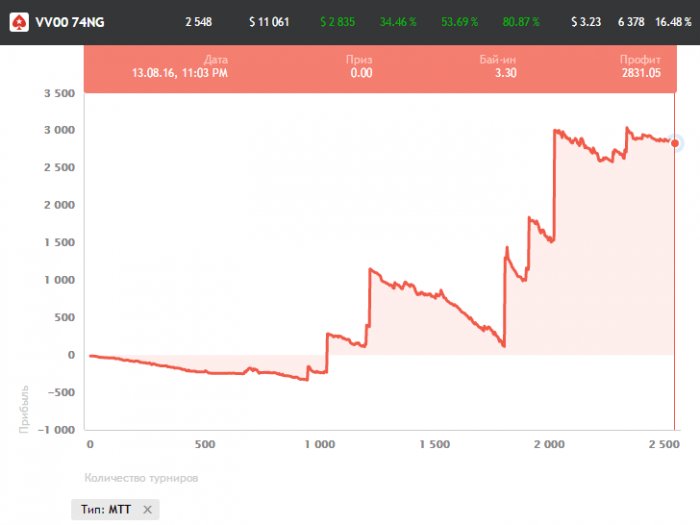This screenshot has height=525, width=700.
Task: Click the -1 000 y-axis tick label
Action: pyautogui.click(x=57, y=430)
